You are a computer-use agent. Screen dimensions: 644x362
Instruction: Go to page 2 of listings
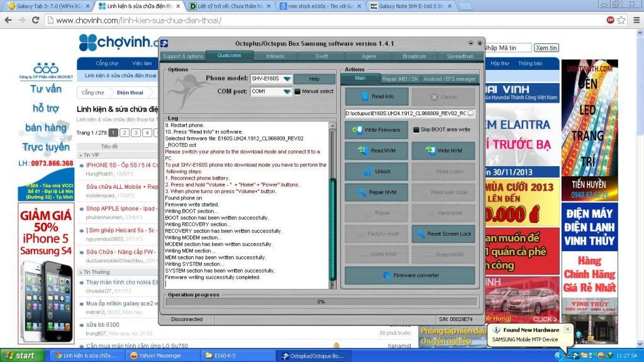[125, 132]
